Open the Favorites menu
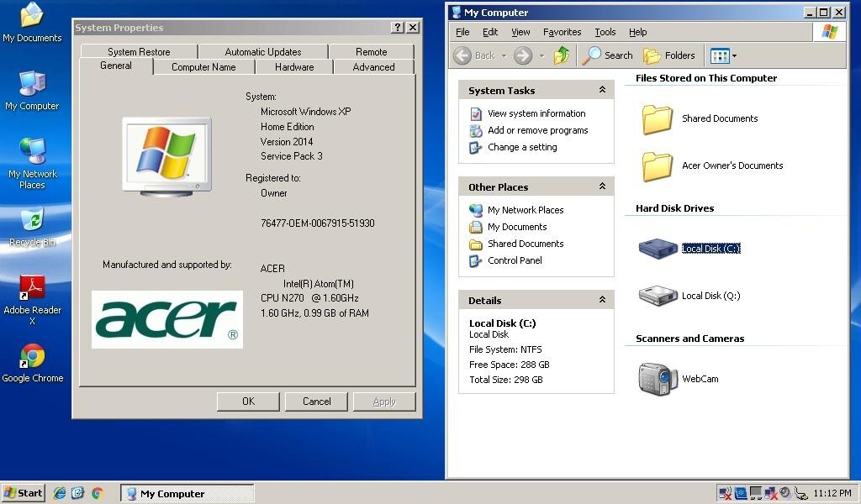 click(x=562, y=33)
